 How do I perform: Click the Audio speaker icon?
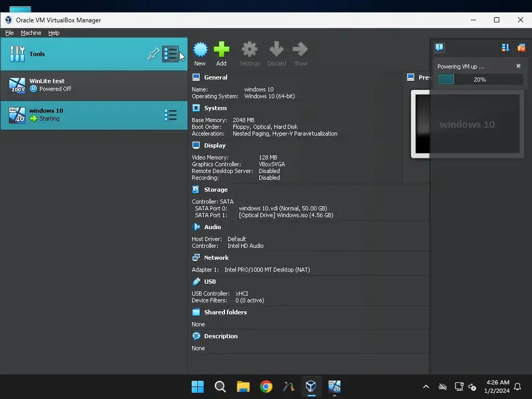tap(196, 227)
